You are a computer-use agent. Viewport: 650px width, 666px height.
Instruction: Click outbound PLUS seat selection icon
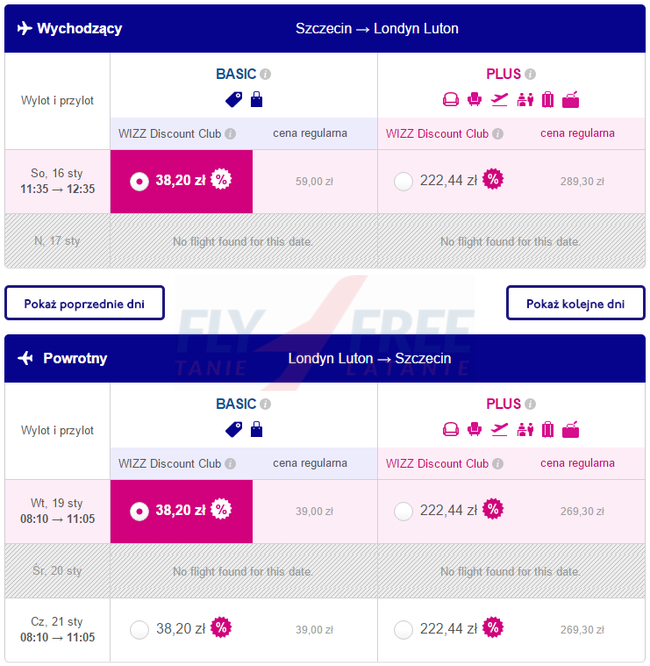[x=475, y=99]
